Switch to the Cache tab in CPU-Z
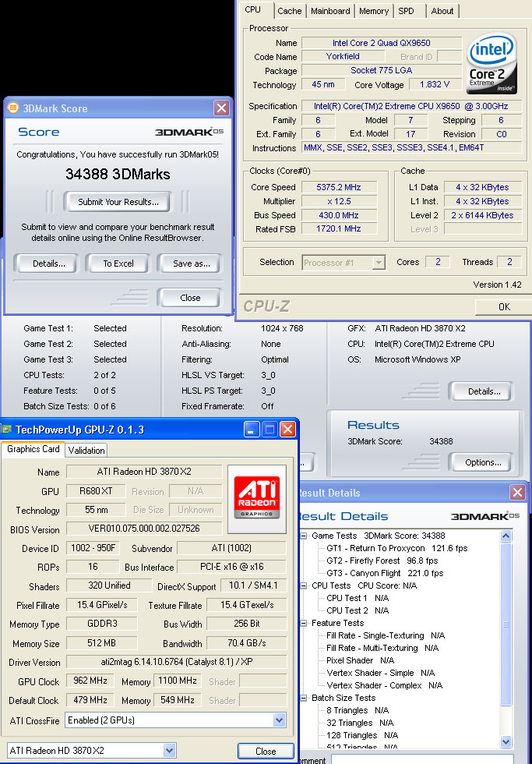This screenshot has width=532, height=764. (x=289, y=11)
